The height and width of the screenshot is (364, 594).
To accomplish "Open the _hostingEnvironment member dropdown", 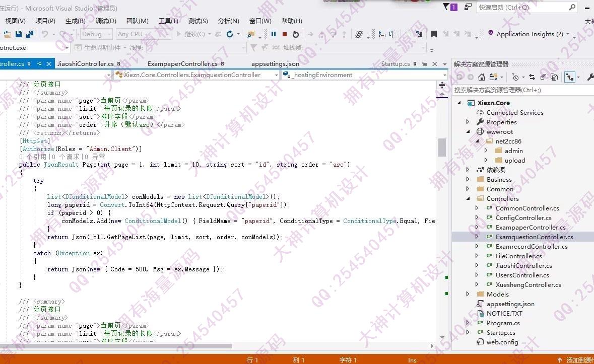I will pyautogui.click(x=445, y=75).
